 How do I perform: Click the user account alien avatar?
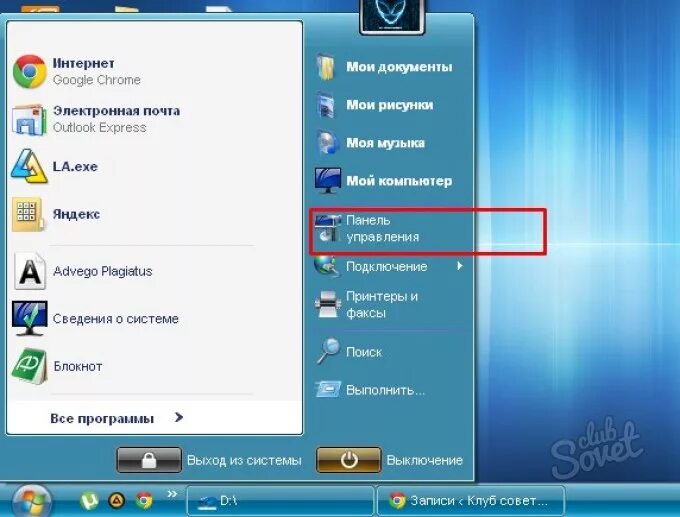[x=392, y=16]
